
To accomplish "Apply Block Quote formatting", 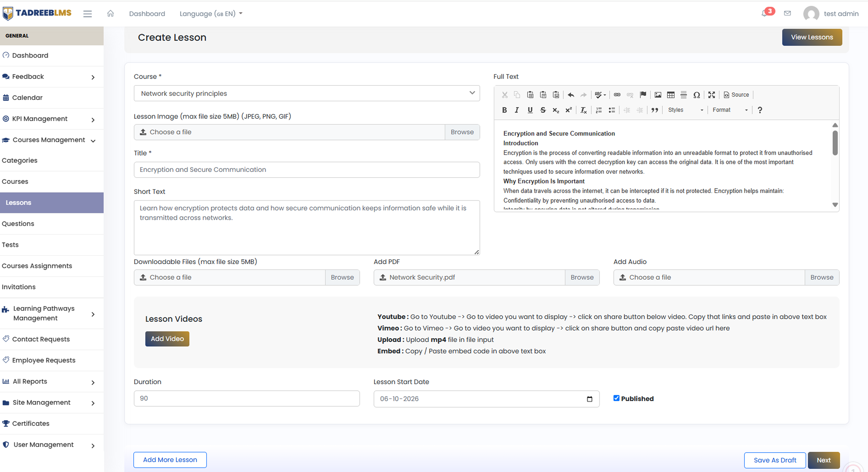I will 655,110.
